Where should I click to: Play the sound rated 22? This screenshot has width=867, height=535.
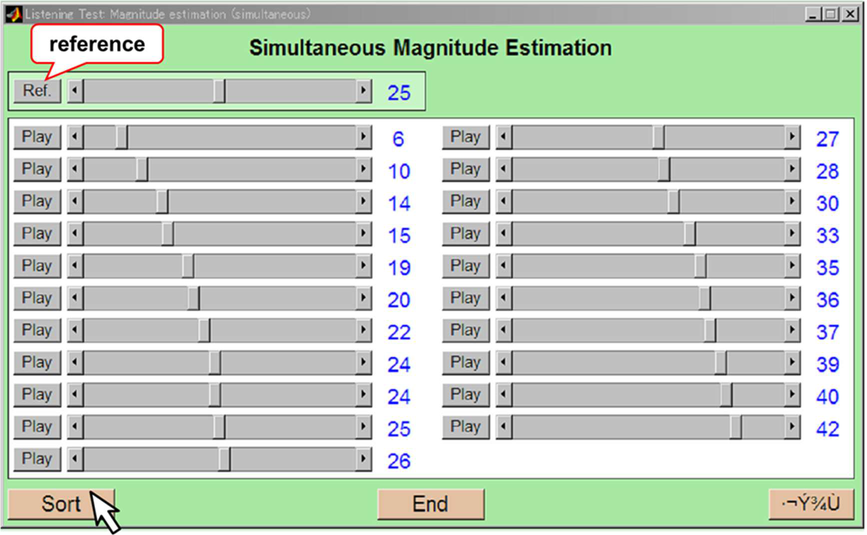pos(37,330)
